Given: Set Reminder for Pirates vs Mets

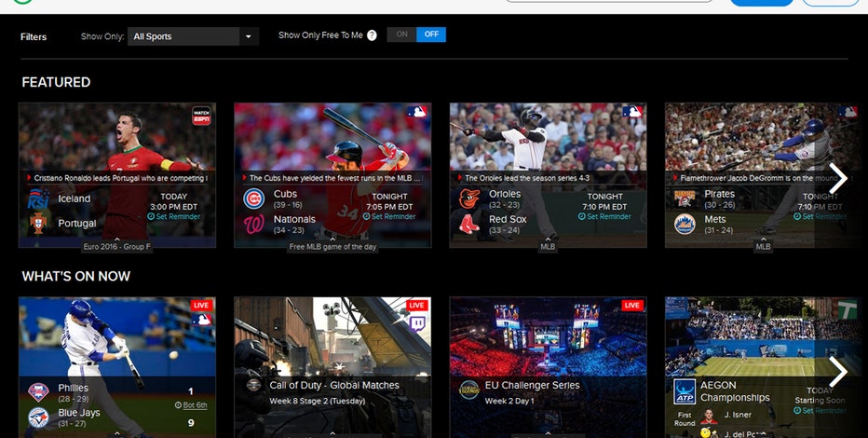Looking at the screenshot, I should pyautogui.click(x=820, y=216).
